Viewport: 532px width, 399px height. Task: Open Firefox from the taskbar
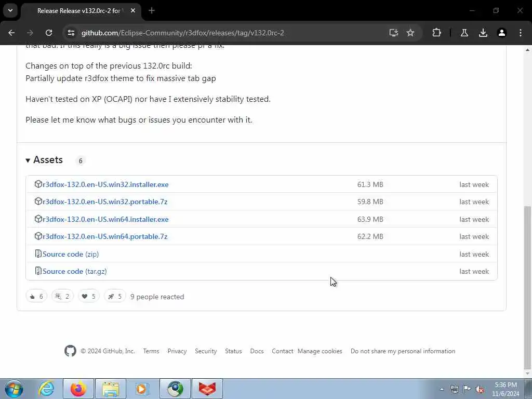78,389
